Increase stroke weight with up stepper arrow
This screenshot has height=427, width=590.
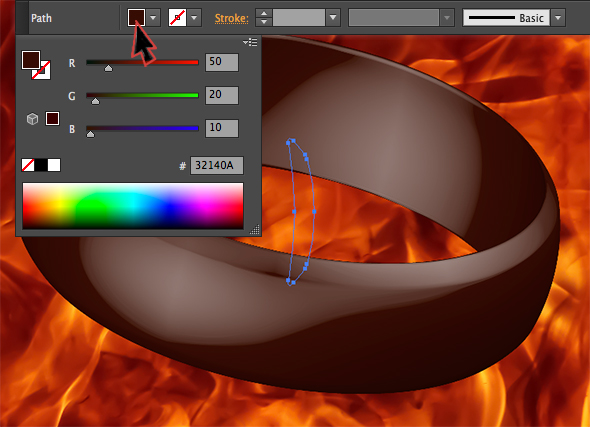264,13
